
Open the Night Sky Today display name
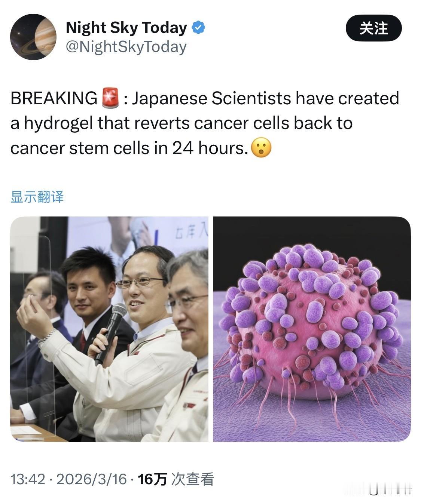pyautogui.click(x=126, y=28)
